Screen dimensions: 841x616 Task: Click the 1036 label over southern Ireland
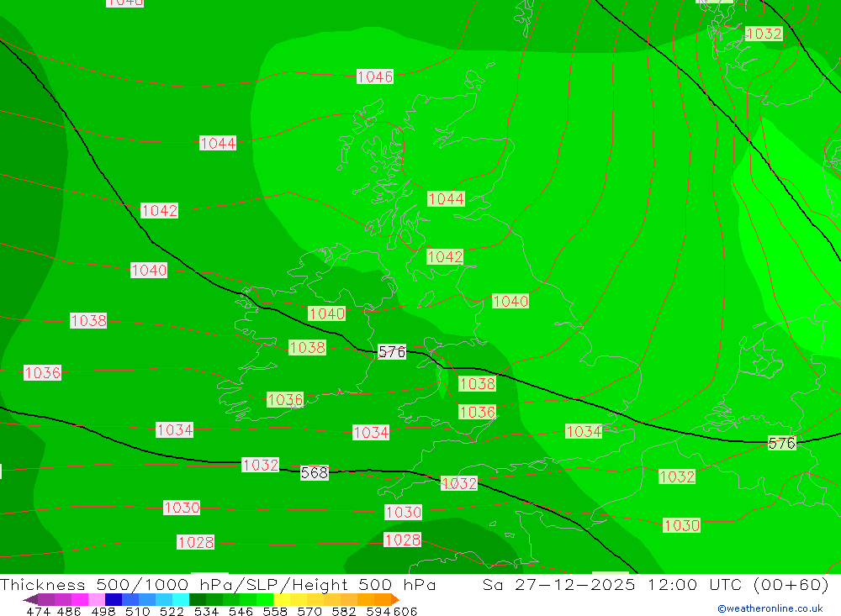coord(285,400)
